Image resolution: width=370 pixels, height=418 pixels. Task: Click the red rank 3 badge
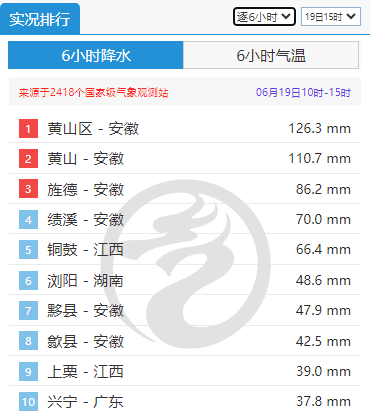(x=28, y=189)
